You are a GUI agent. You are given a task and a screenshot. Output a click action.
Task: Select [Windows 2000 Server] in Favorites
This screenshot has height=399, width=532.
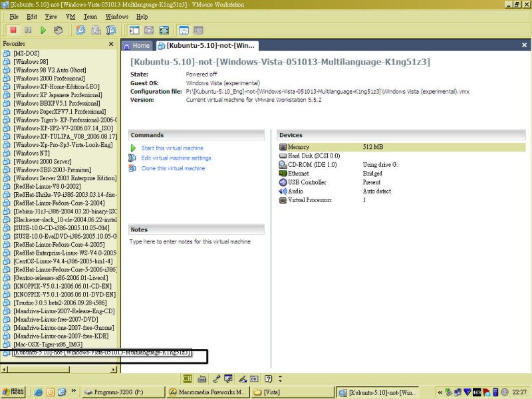43,162
